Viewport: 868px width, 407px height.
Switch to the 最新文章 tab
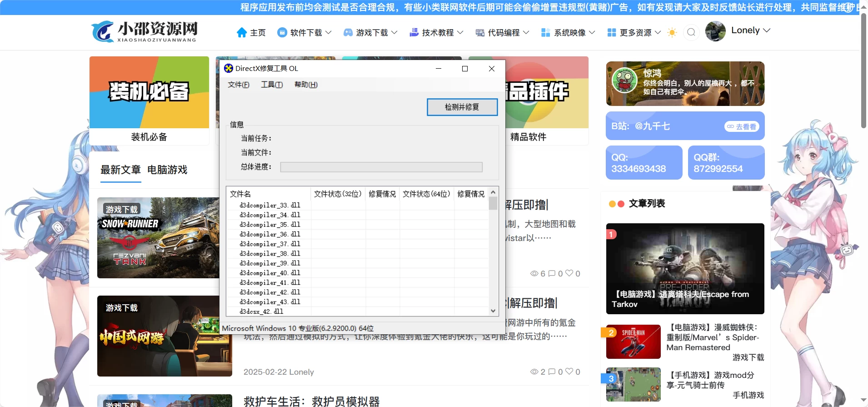pyautogui.click(x=120, y=170)
